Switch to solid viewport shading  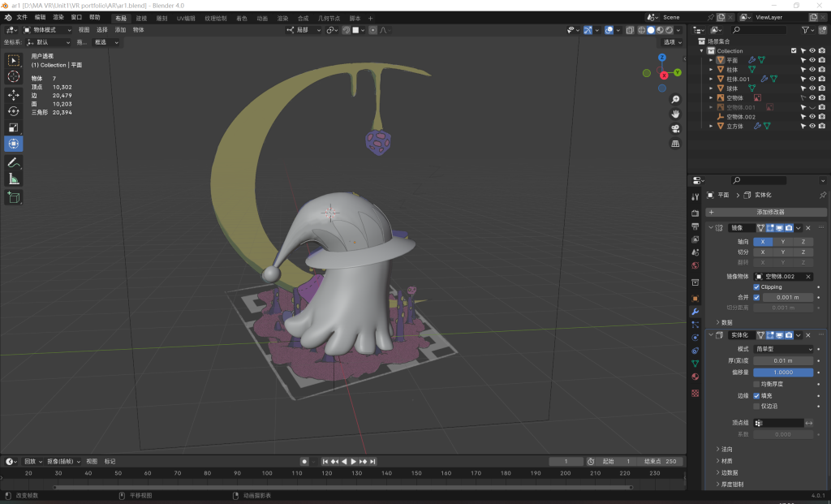tap(651, 30)
